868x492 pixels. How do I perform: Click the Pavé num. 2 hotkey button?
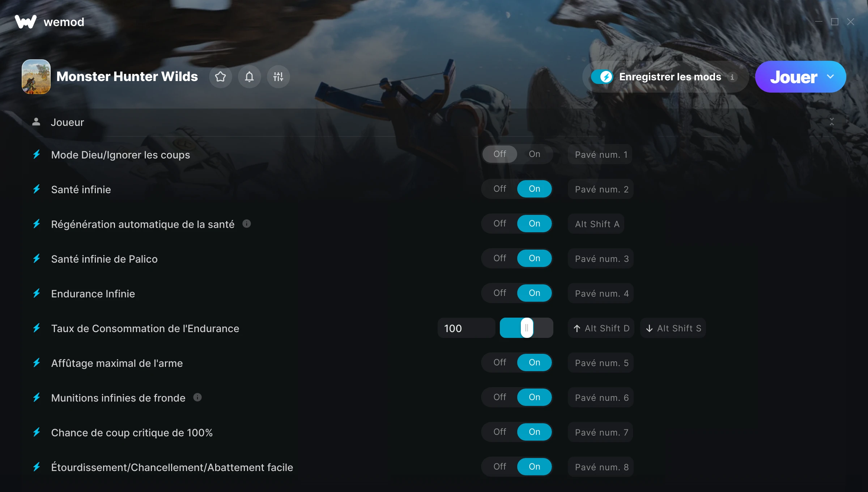tap(601, 189)
